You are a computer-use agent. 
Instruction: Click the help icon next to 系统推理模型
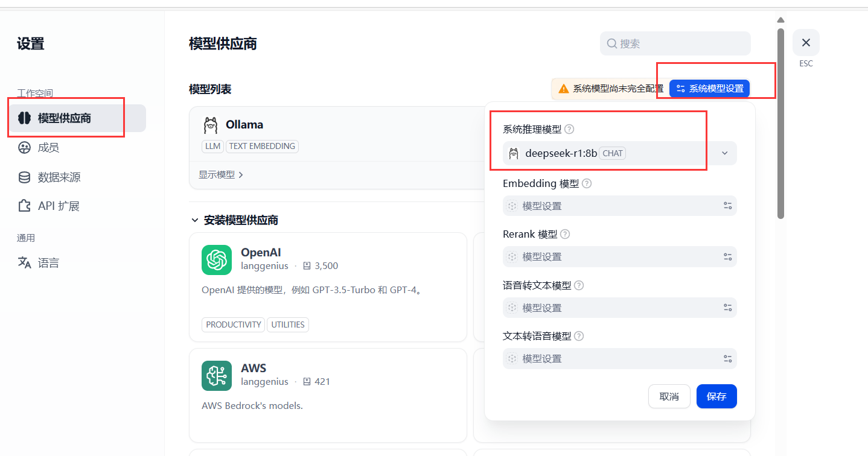click(x=569, y=129)
